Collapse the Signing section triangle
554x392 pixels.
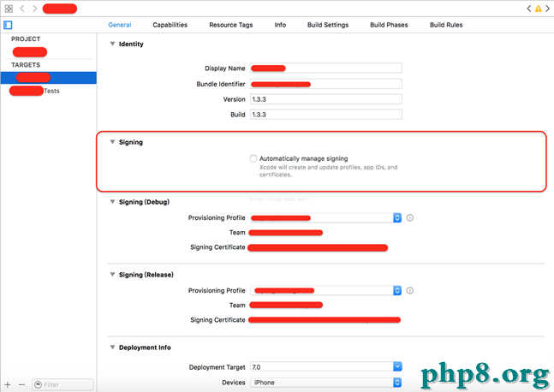click(112, 142)
